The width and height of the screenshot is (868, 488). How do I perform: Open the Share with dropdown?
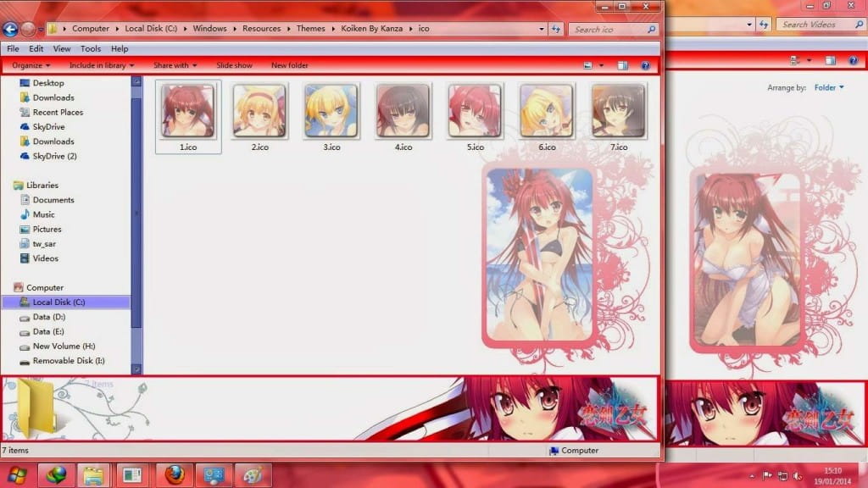pos(175,65)
